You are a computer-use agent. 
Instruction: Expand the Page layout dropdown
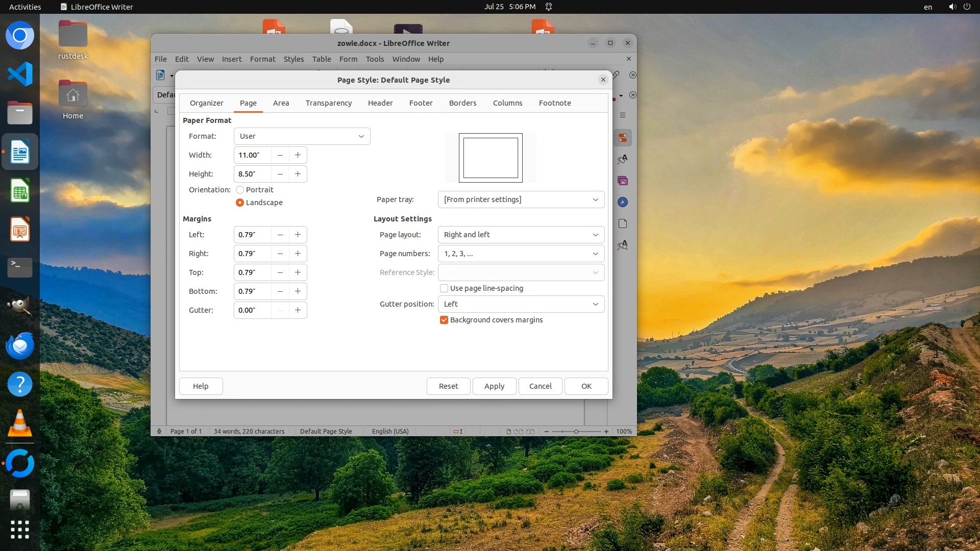[x=521, y=235]
